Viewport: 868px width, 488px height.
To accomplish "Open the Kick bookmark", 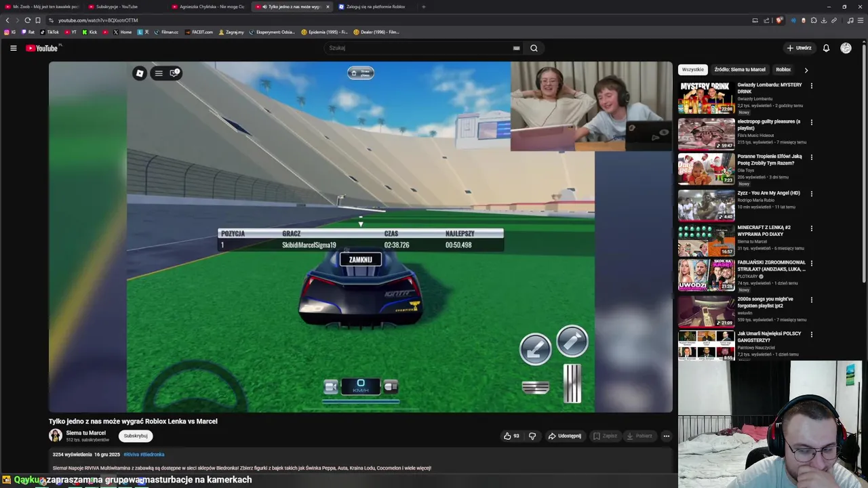I will pyautogui.click(x=90, y=32).
